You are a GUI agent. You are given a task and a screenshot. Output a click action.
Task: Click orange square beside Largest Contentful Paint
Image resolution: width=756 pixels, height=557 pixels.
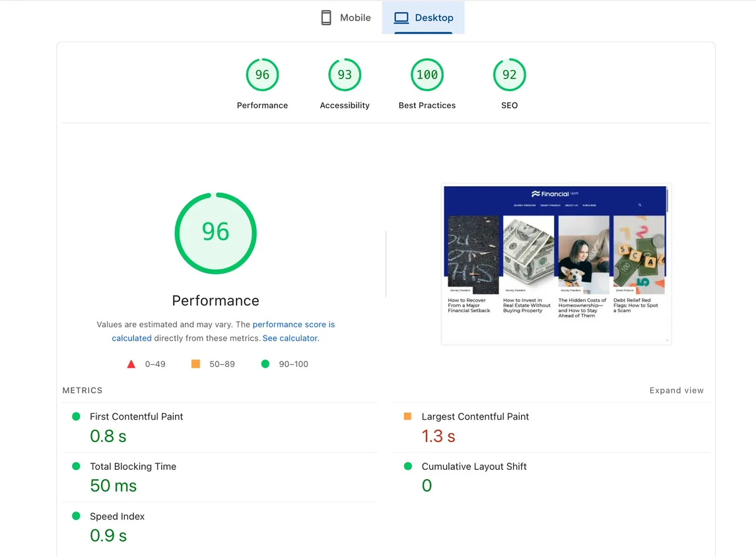(407, 416)
